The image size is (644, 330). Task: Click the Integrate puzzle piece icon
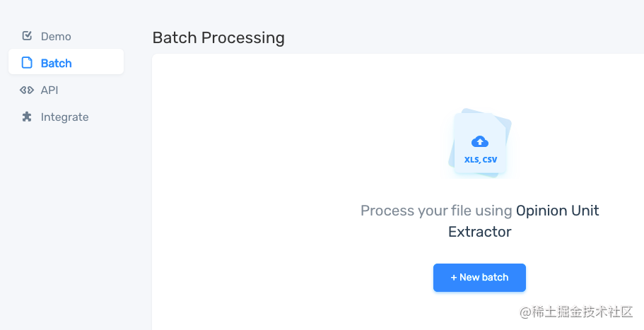click(x=27, y=117)
